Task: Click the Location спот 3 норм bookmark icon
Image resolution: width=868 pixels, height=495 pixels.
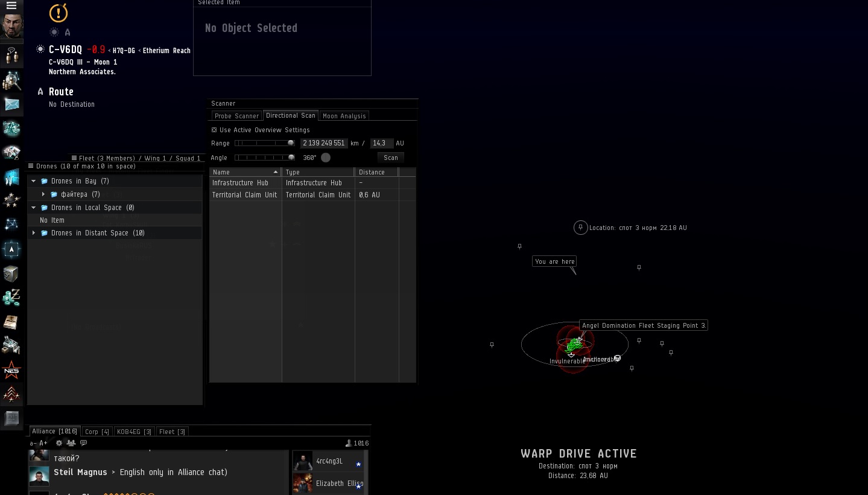Action: [x=580, y=228]
